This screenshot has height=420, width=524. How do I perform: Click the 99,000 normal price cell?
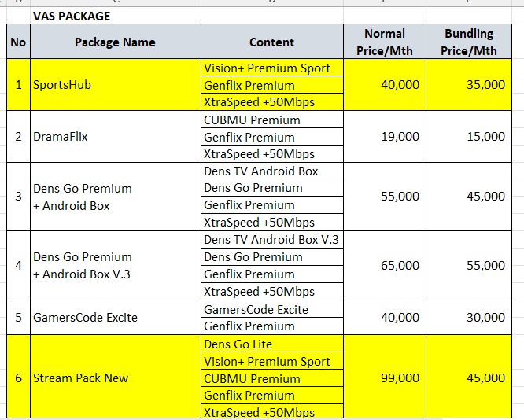tap(385, 378)
